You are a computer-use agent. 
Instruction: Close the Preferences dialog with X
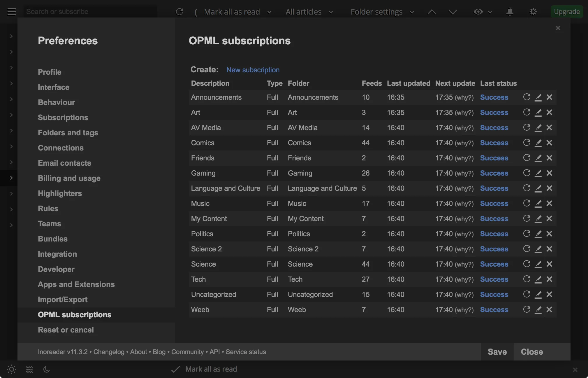pyautogui.click(x=558, y=28)
